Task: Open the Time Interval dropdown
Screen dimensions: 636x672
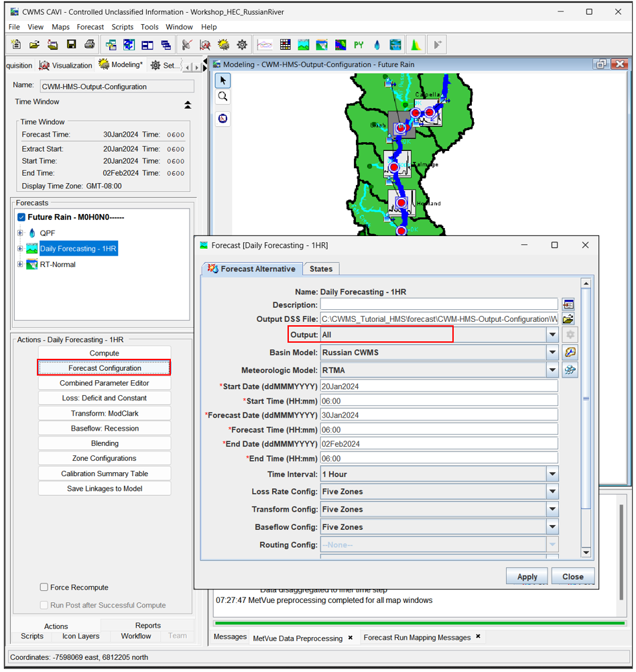Action: coord(552,474)
